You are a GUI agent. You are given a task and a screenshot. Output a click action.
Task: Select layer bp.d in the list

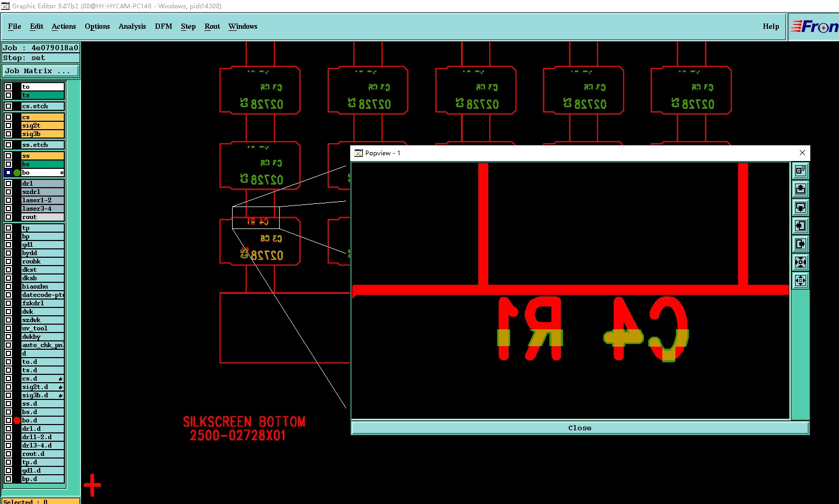click(x=42, y=479)
